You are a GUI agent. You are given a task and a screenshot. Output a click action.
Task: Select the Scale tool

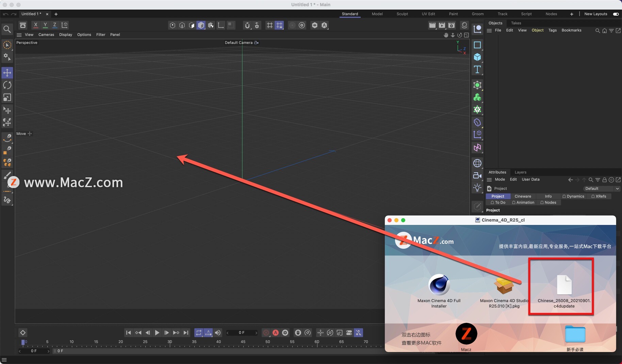click(7, 98)
